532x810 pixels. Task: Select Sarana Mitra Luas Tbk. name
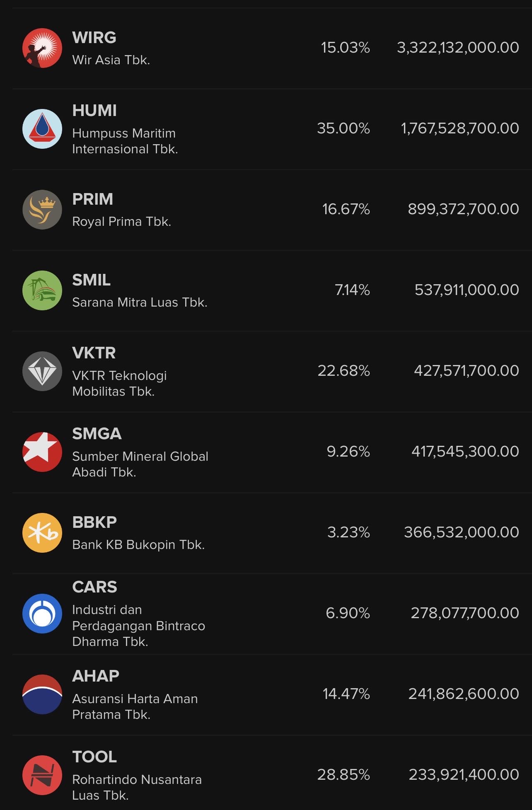140,302
